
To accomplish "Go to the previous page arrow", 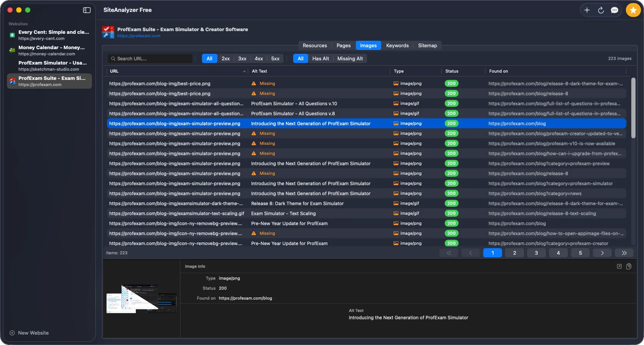I will tap(470, 253).
